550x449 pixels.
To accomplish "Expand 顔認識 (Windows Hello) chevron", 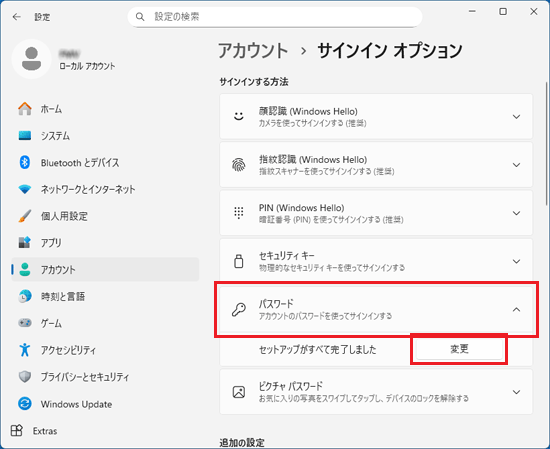I will (516, 116).
